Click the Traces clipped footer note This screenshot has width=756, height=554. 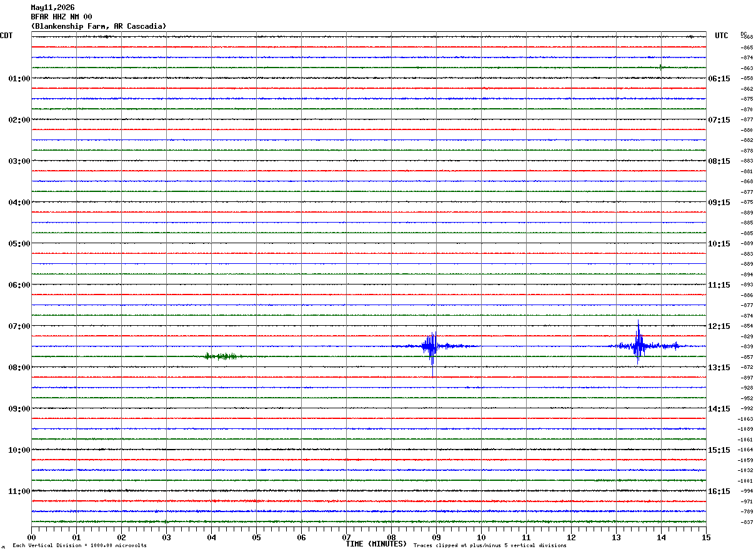click(x=490, y=546)
